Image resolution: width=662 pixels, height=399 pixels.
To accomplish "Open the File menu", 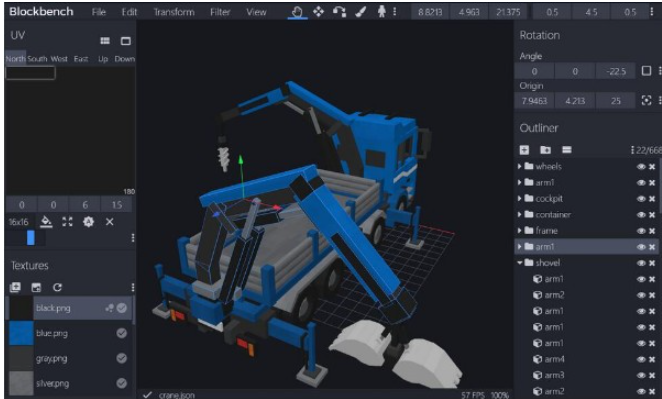I will [99, 12].
